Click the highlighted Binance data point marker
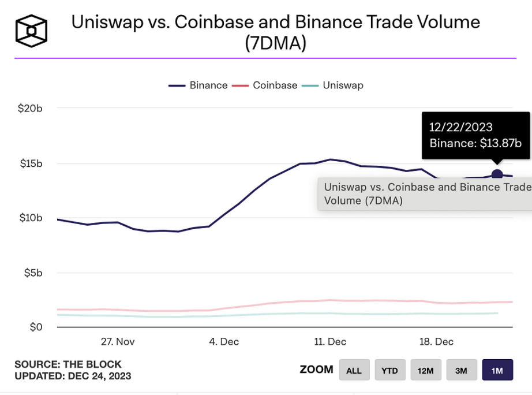The height and width of the screenshot is (395, 532). (497, 175)
